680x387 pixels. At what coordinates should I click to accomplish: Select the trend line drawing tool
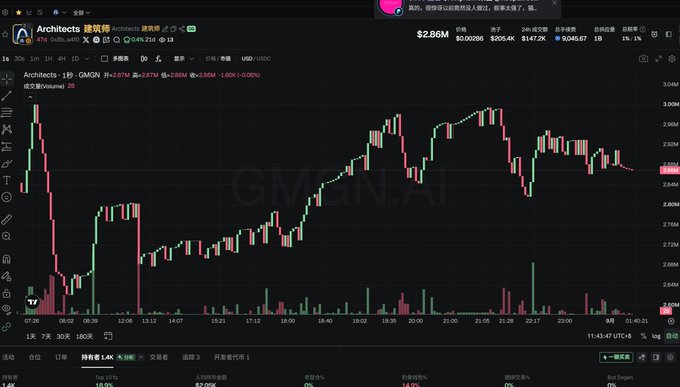7,96
